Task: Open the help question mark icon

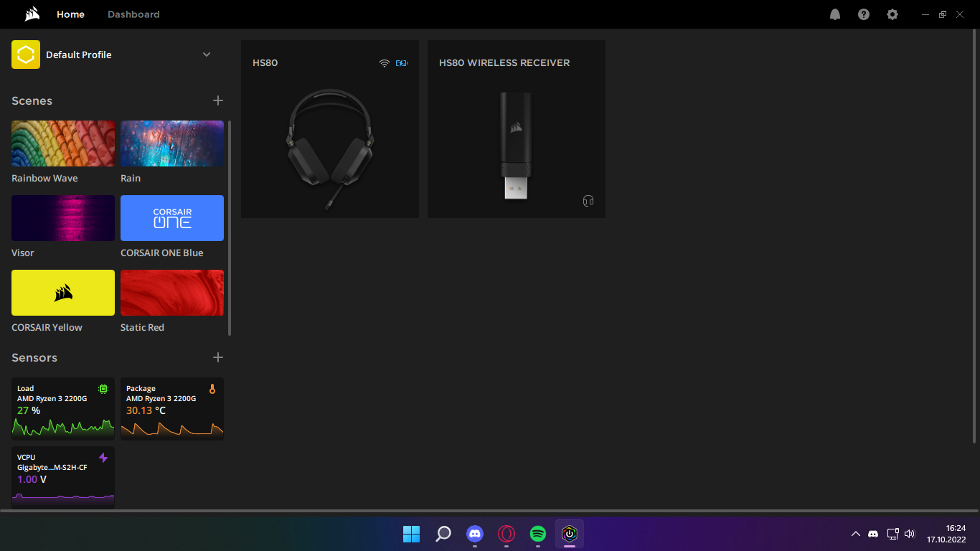Action: tap(864, 14)
